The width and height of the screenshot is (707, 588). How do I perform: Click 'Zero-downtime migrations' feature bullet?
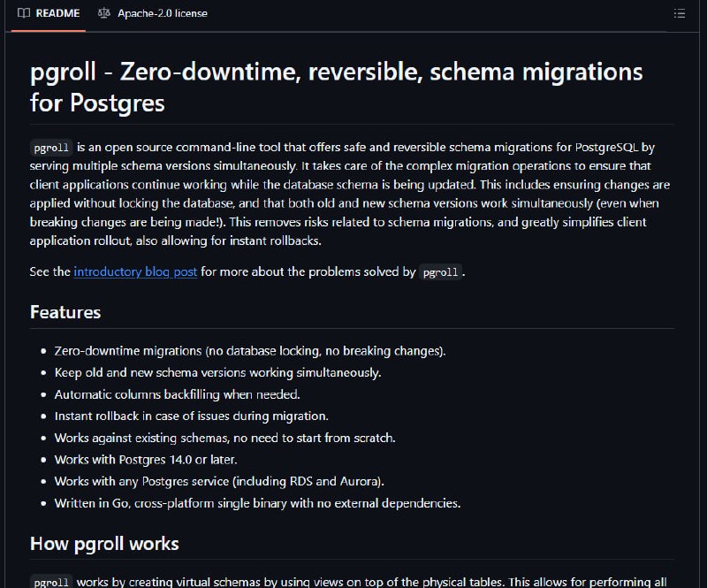point(250,351)
